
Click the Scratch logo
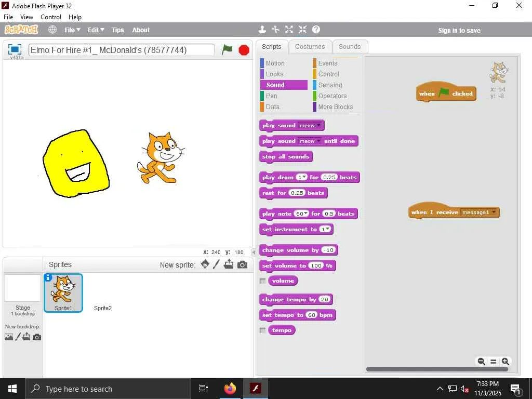click(x=21, y=30)
